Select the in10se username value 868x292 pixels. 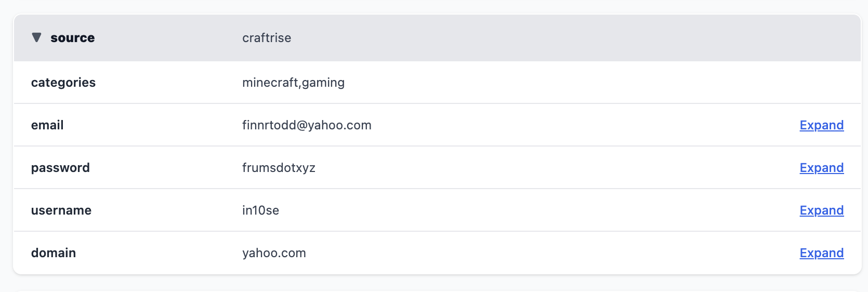tap(260, 210)
